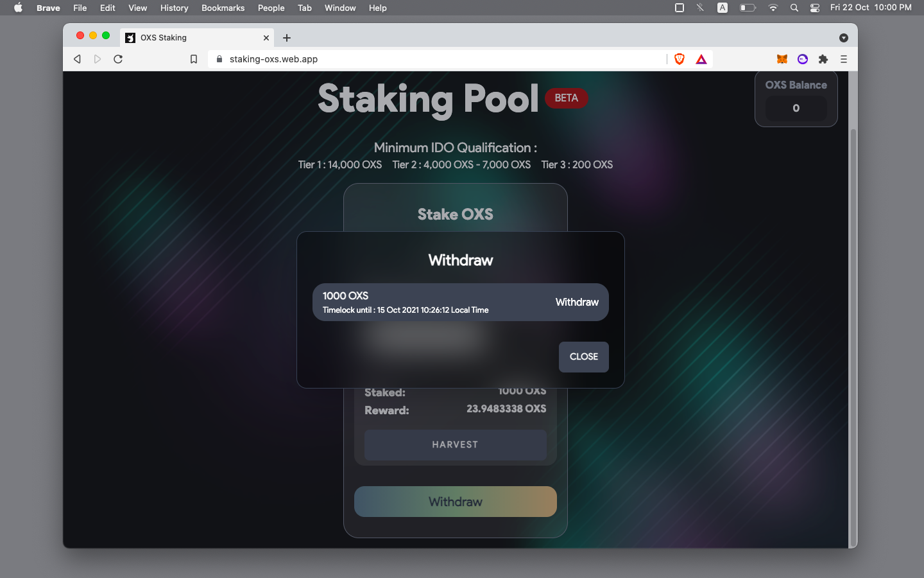Close the OXS Staking tab

pyautogui.click(x=266, y=38)
